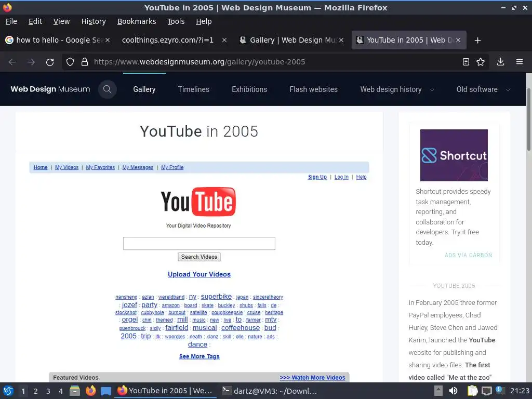Image resolution: width=532 pixels, height=399 pixels.
Task: Click the site security padlock icon
Action: 85,62
